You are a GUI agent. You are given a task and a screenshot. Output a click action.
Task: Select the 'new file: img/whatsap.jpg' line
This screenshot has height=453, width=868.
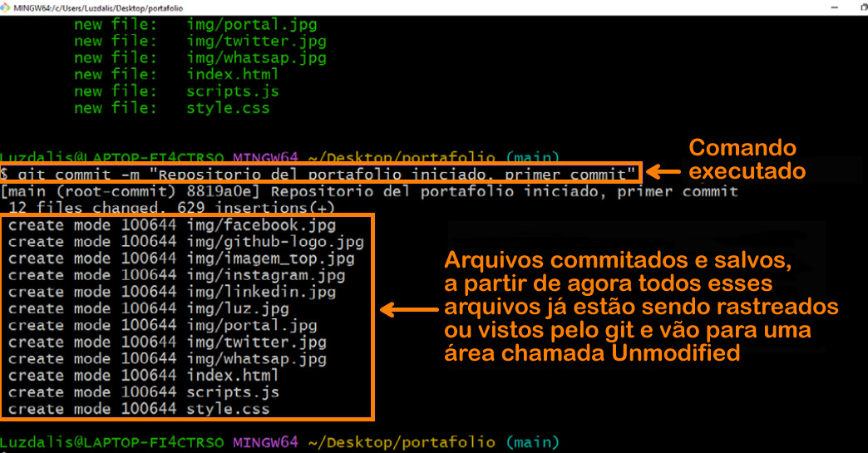coord(200,58)
